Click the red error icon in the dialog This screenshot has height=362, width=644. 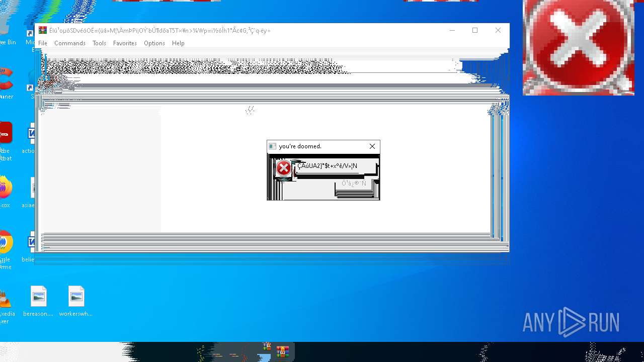(x=284, y=168)
